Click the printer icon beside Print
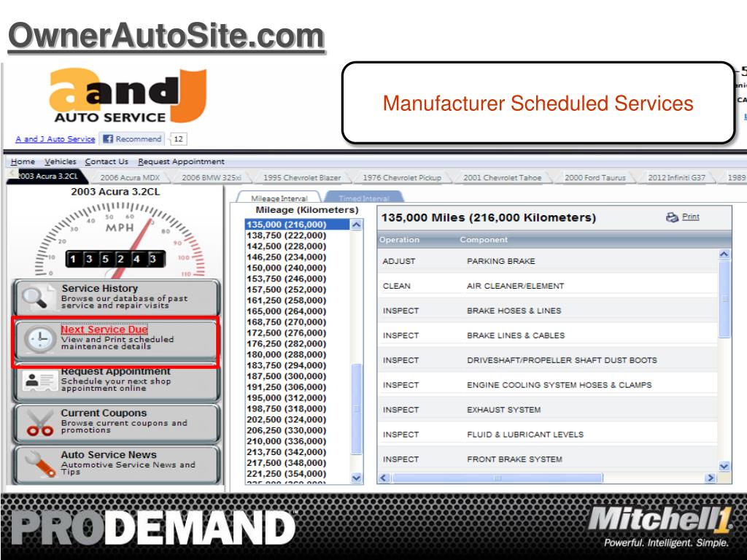This screenshot has width=747, height=560. [x=672, y=217]
